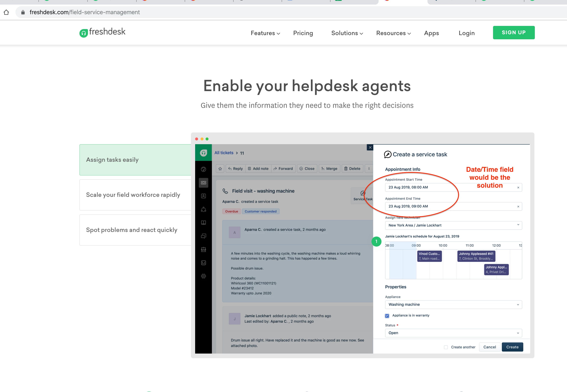Click avatar J beside Jamie Lockhart note

coord(235,319)
